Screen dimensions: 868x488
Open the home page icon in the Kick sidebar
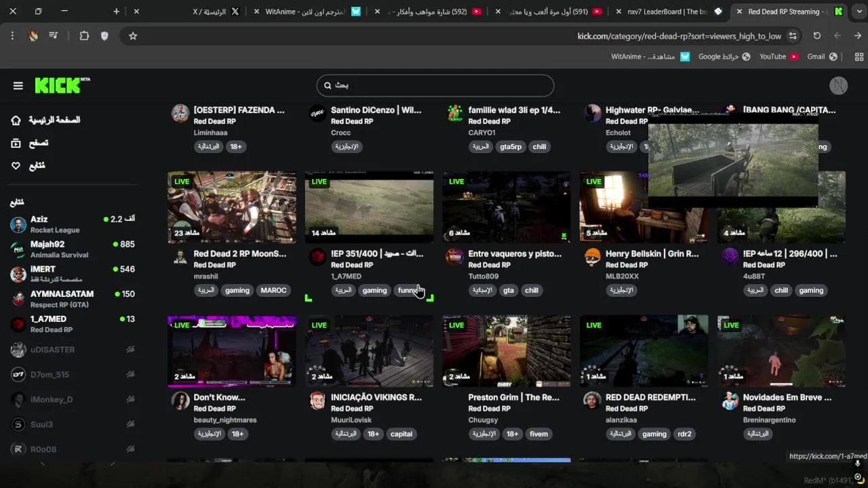[x=16, y=120]
